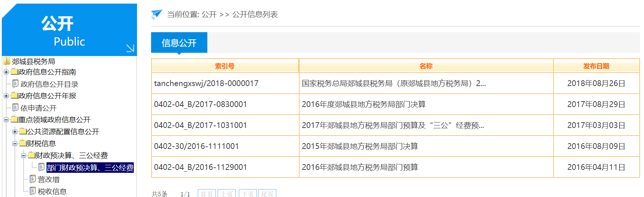Open 依申请公开 in the tree
Viewport: 644px width, 197px height.
pos(39,108)
